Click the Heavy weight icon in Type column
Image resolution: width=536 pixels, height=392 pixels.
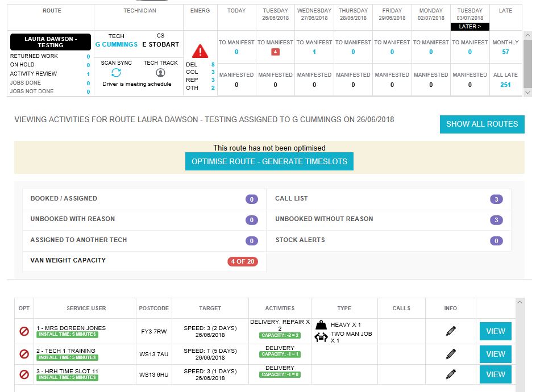[x=321, y=324]
